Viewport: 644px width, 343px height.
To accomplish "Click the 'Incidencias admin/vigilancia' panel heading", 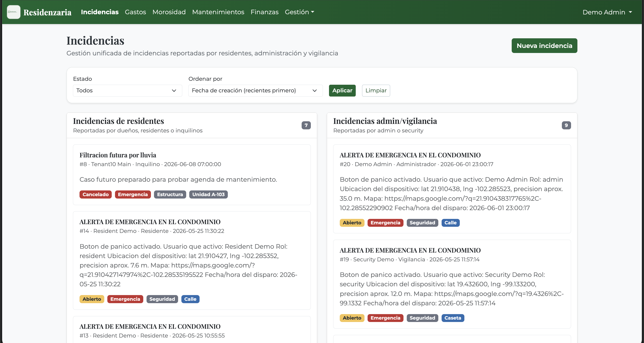I will pos(385,121).
